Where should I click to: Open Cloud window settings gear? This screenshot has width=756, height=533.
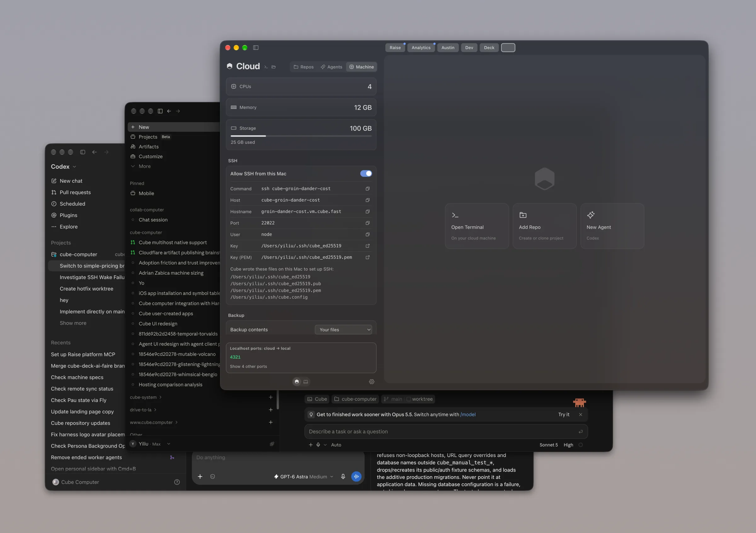[372, 381]
